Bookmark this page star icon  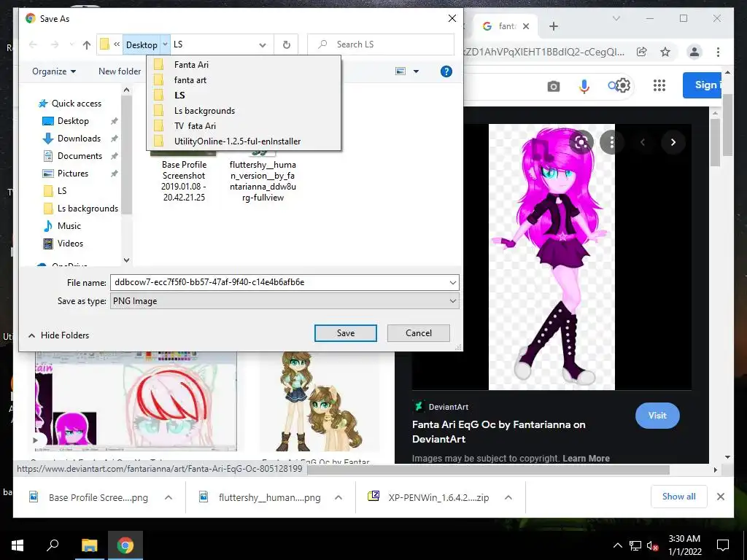click(665, 52)
